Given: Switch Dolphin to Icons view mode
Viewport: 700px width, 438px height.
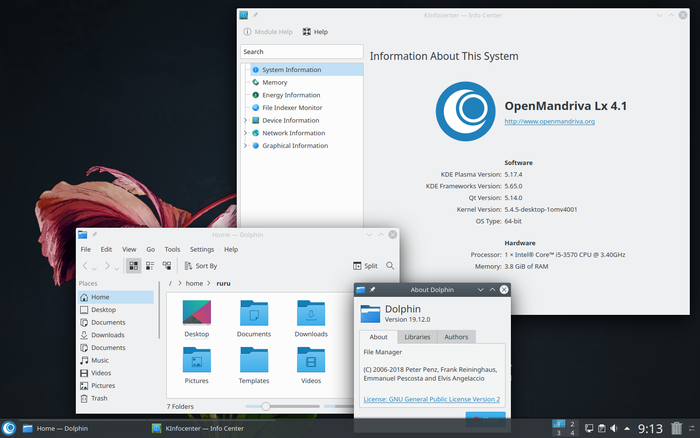Looking at the screenshot, I should [x=133, y=266].
